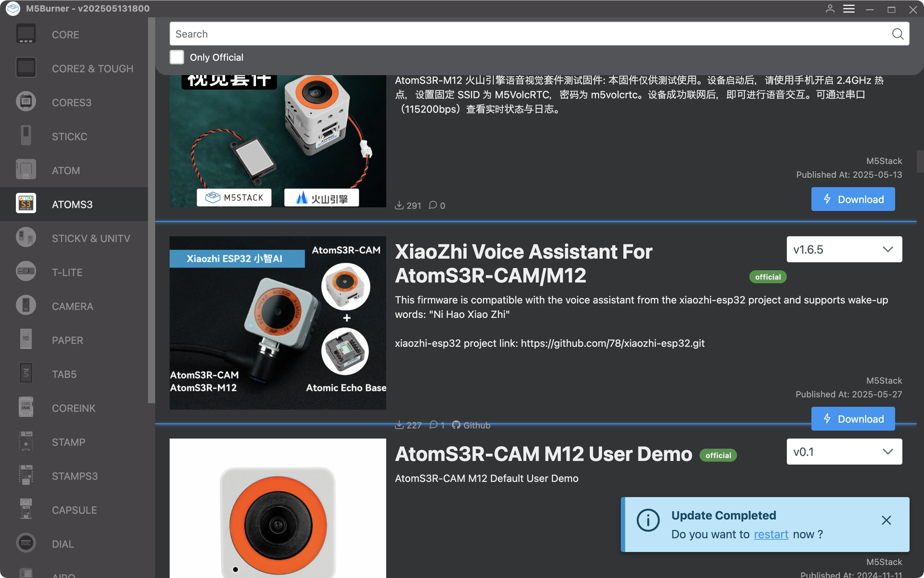The height and width of the screenshot is (578, 924).
Task: Open the user account icon
Action: tap(830, 9)
